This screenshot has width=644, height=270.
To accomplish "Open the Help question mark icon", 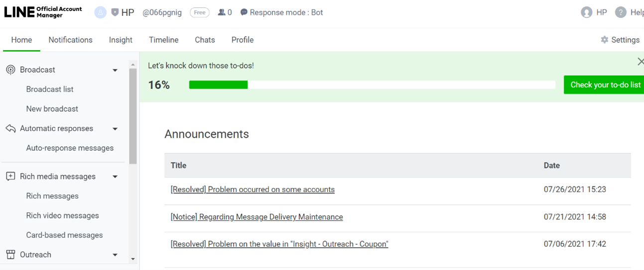I will (x=621, y=12).
